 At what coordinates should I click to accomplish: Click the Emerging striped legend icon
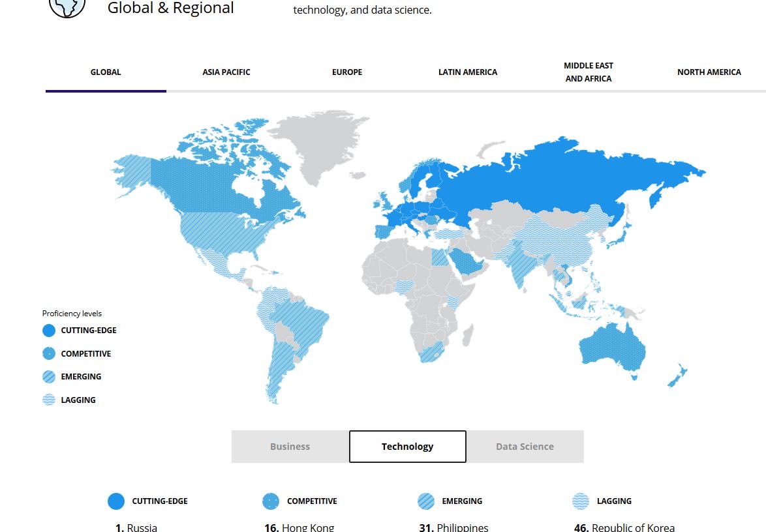click(48, 376)
